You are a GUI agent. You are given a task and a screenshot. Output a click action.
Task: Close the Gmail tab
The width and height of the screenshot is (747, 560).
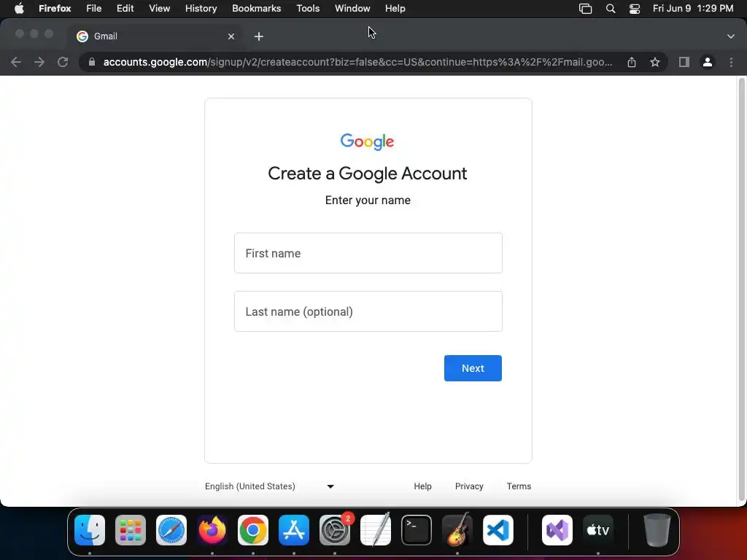(x=231, y=36)
